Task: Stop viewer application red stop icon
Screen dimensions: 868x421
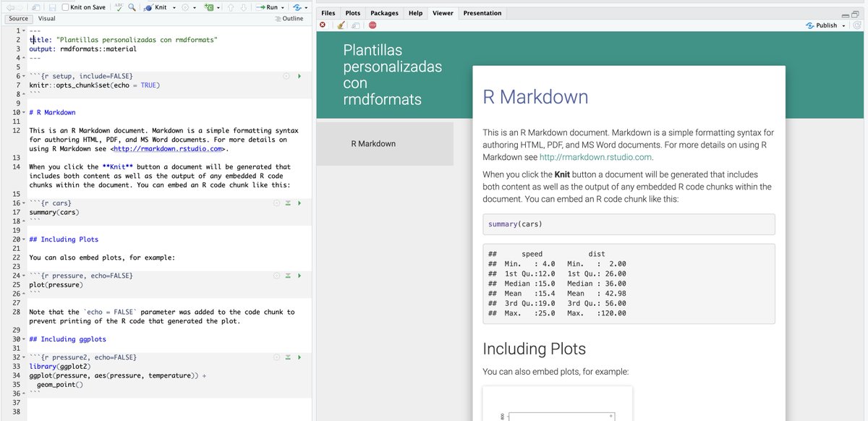Action: [373, 25]
